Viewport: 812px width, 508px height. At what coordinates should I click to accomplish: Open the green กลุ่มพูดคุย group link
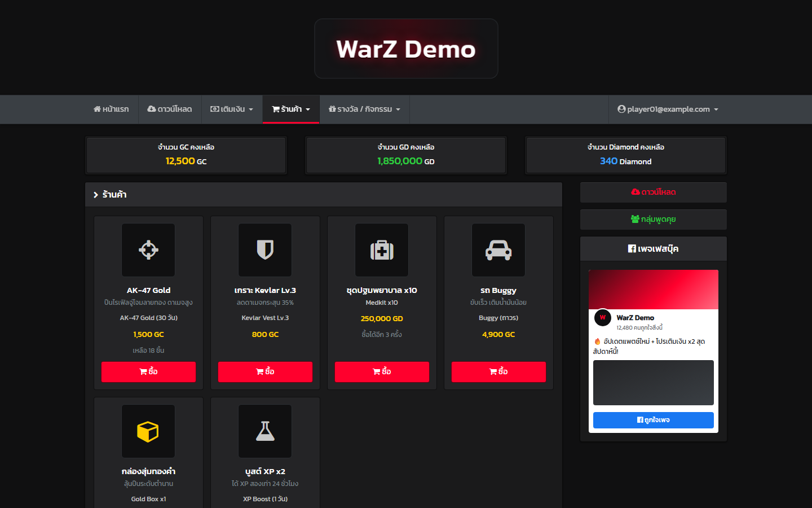(654, 220)
